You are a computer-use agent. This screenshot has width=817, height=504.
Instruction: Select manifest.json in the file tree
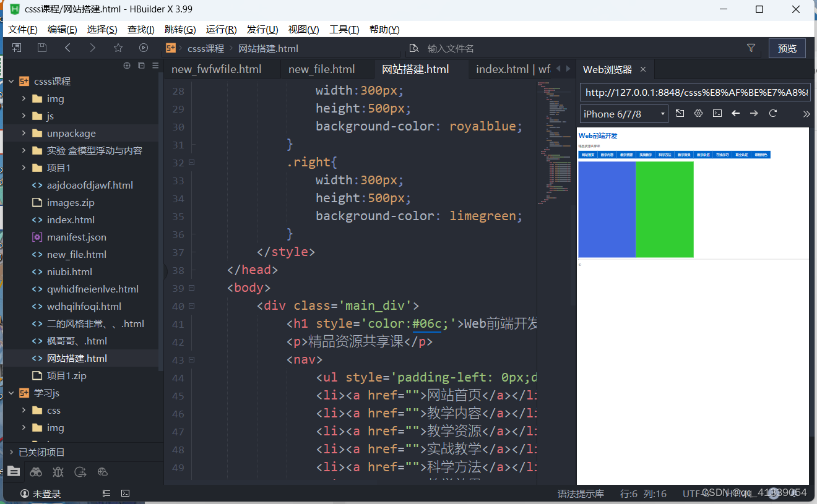[76, 237]
